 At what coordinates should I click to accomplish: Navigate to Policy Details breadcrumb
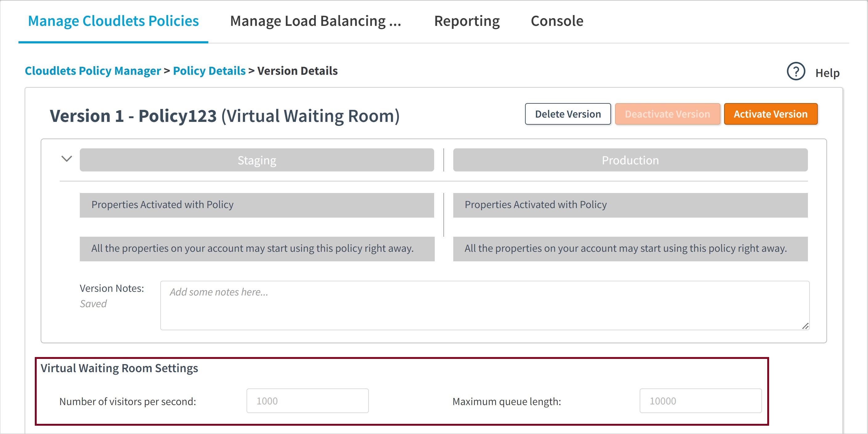pyautogui.click(x=209, y=71)
